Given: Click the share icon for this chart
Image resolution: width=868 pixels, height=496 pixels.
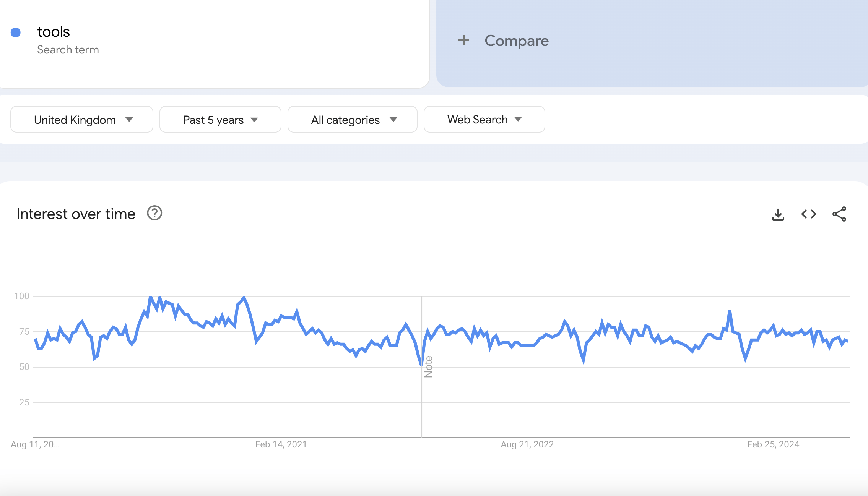Looking at the screenshot, I should tap(840, 214).
